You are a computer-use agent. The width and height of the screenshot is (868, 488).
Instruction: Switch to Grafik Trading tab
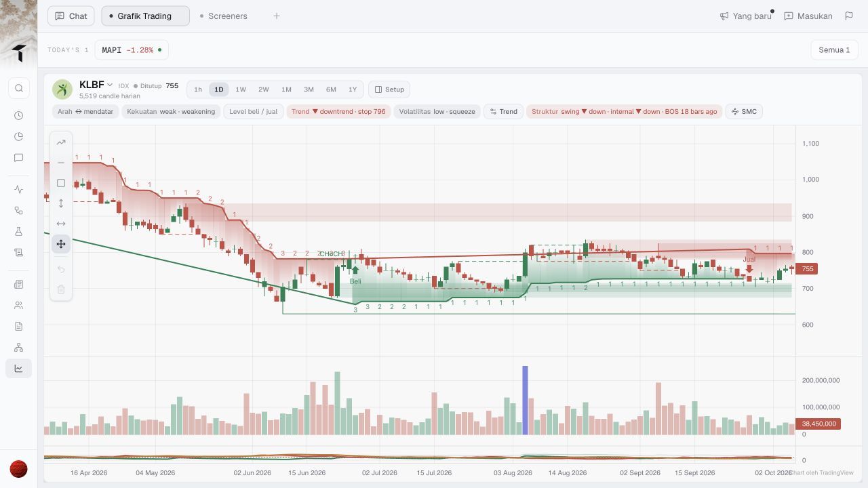(145, 16)
